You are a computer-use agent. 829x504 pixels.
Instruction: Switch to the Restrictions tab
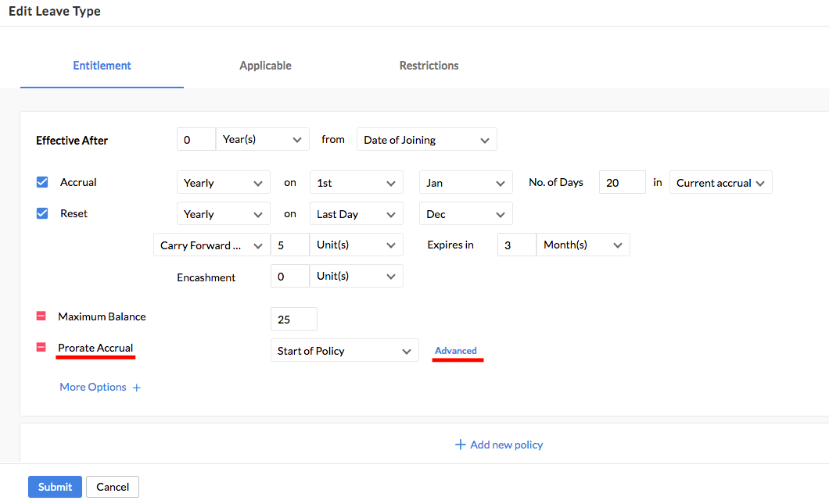tap(429, 66)
